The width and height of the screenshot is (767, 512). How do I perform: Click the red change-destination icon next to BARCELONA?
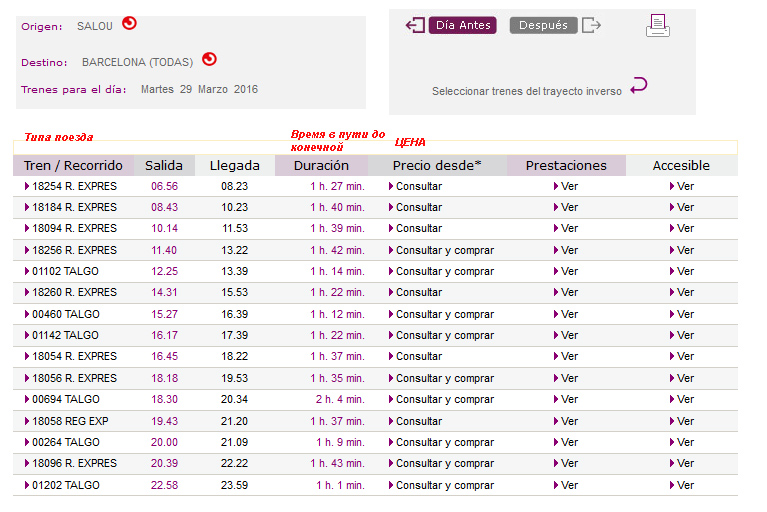[209, 59]
